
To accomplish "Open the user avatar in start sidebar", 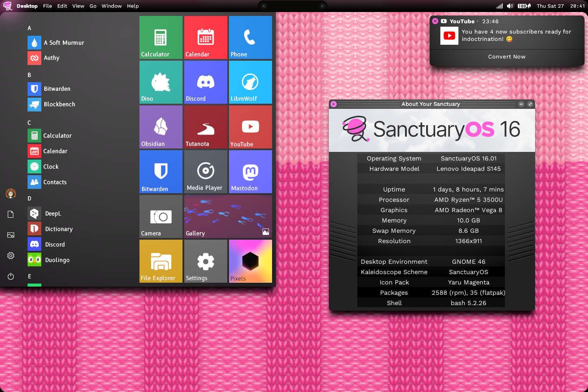I will click(x=11, y=194).
